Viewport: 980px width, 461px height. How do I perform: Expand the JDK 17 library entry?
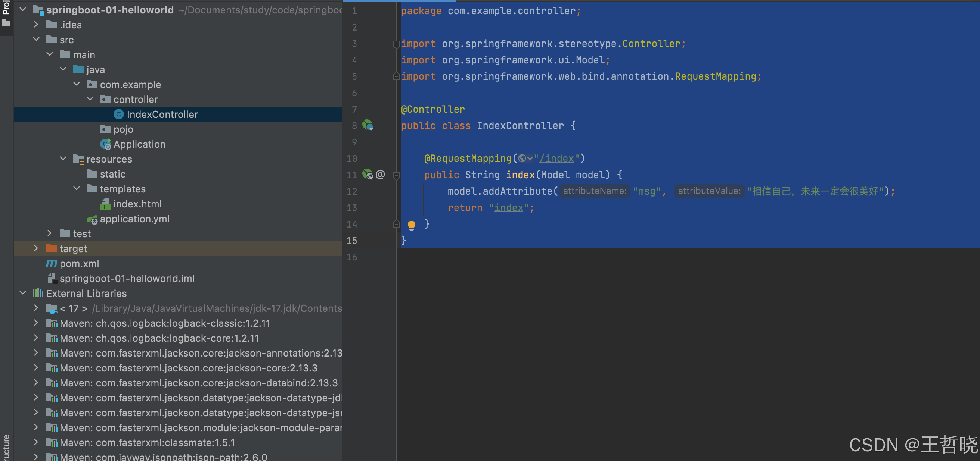pos(36,308)
